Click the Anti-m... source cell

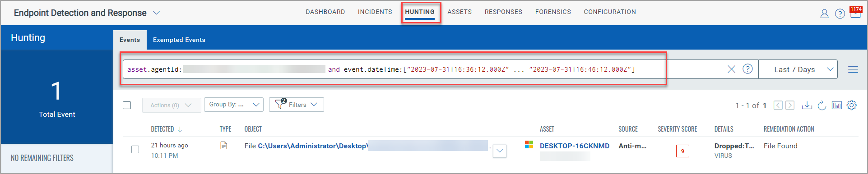pyautogui.click(x=632, y=146)
